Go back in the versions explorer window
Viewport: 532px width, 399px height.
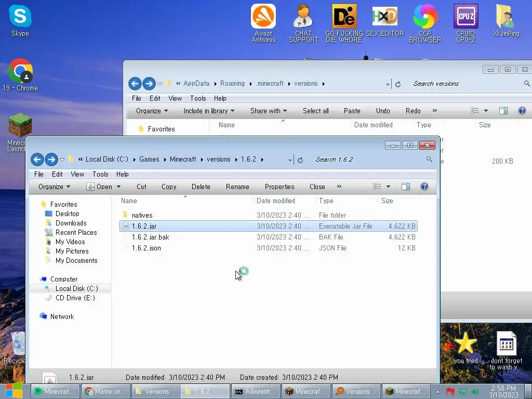(x=135, y=84)
